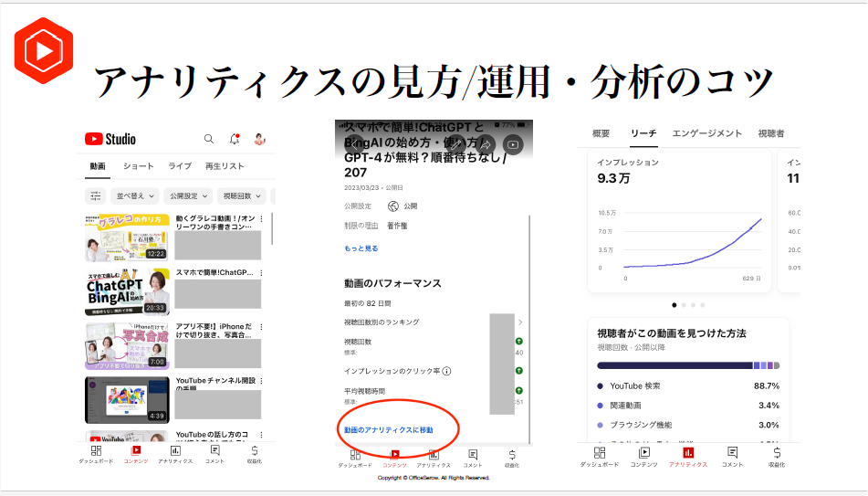The height and width of the screenshot is (496, 868).
Task: Open the YouTube Studio logo
Action: click(110, 139)
